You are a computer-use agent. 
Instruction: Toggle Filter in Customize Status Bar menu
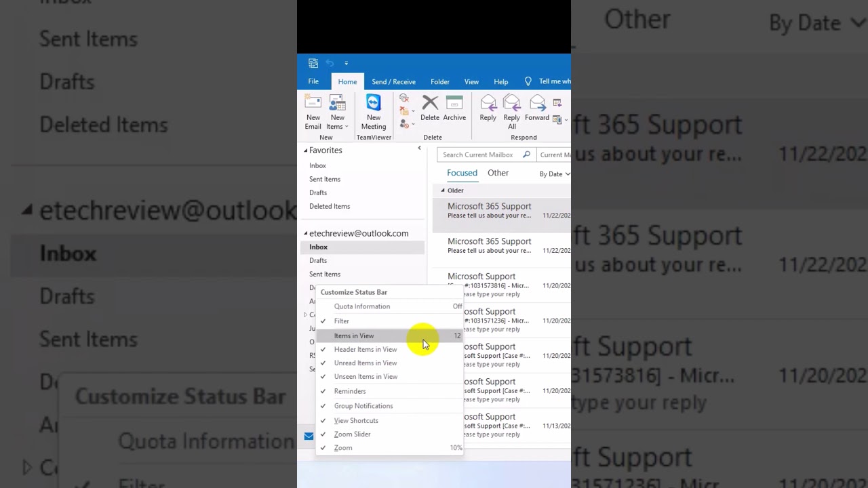pyautogui.click(x=390, y=321)
